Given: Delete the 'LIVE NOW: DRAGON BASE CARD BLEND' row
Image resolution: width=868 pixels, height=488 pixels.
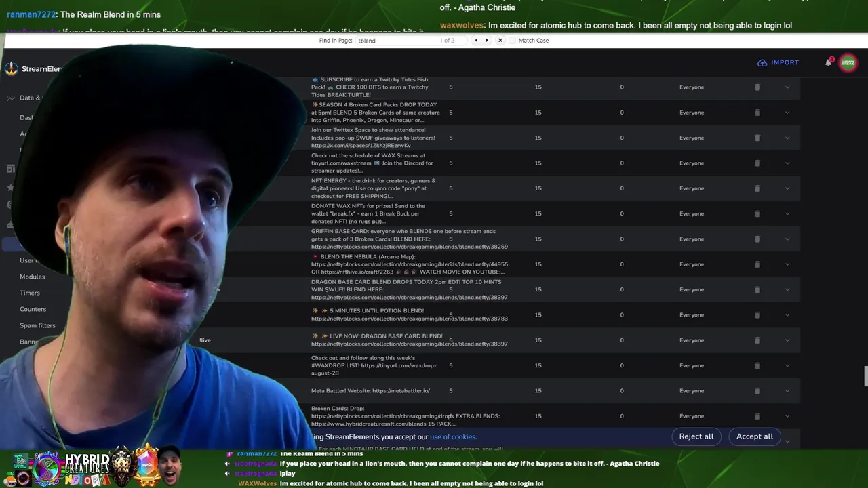Looking at the screenshot, I should pyautogui.click(x=757, y=340).
